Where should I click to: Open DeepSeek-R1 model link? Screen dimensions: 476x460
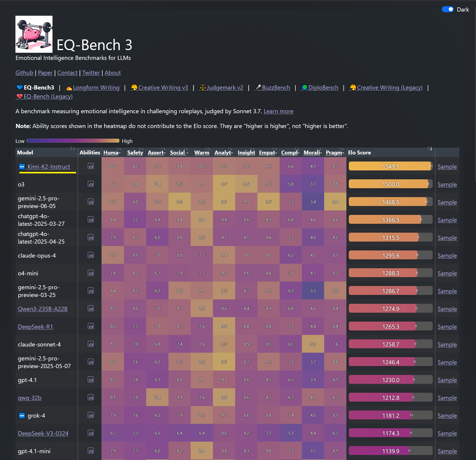click(35, 327)
